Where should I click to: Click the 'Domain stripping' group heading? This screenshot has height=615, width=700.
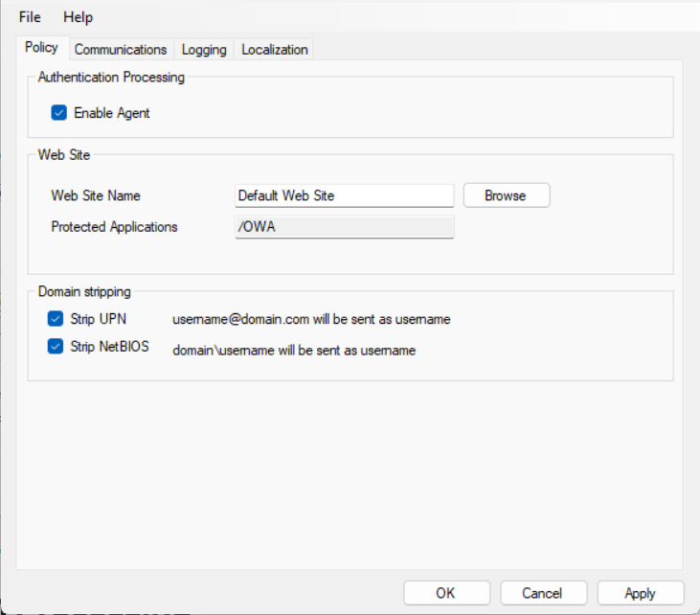click(x=84, y=291)
